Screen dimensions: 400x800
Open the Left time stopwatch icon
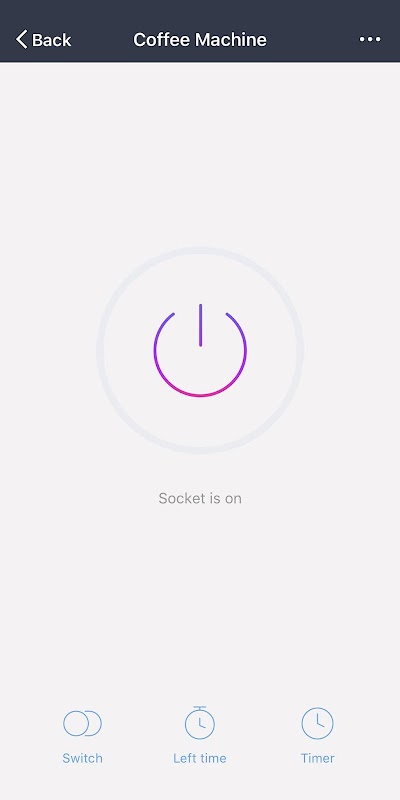pos(199,722)
